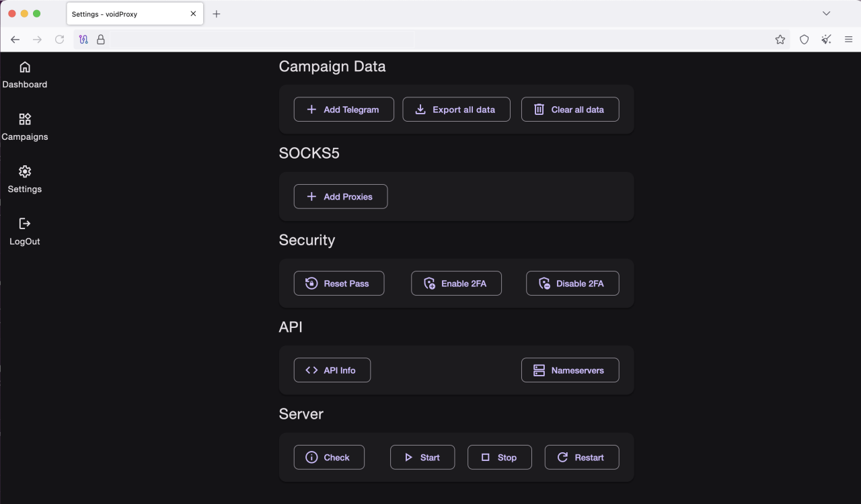Restart the server
The width and height of the screenshot is (861, 504).
click(x=581, y=457)
